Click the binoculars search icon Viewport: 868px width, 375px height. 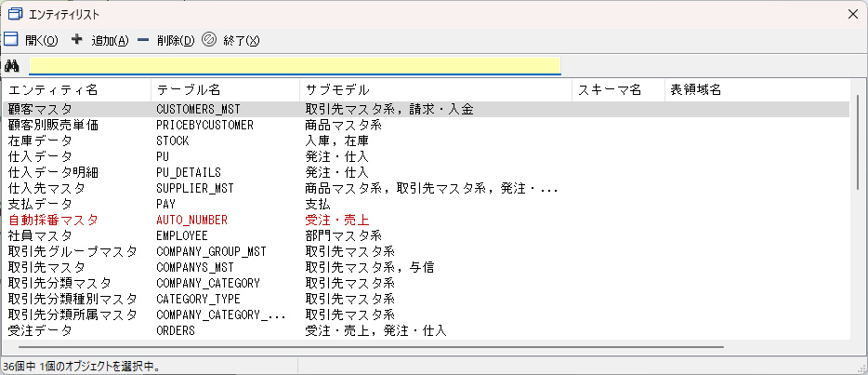pyautogui.click(x=12, y=66)
